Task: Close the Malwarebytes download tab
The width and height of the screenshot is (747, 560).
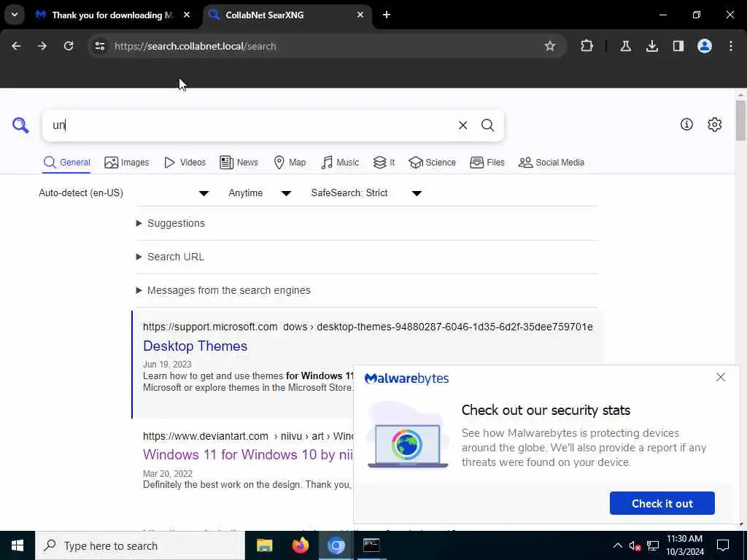Action: (187, 15)
